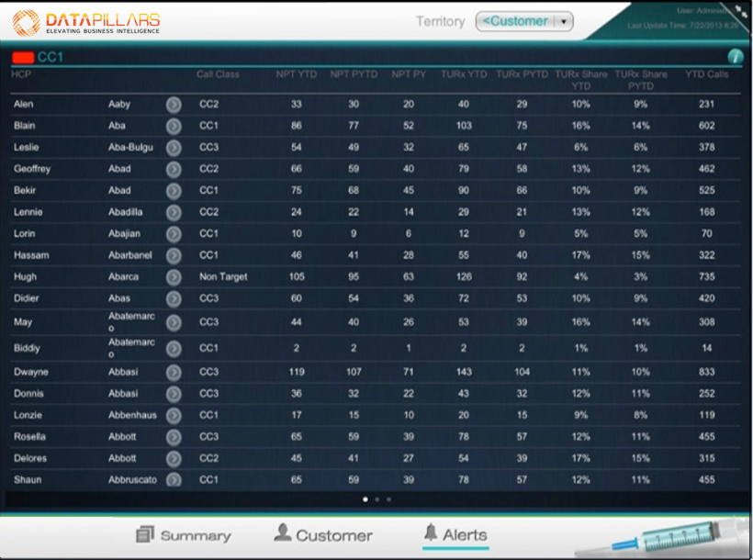
Task: Sort by NPT PY column header
Action: pyautogui.click(x=409, y=74)
